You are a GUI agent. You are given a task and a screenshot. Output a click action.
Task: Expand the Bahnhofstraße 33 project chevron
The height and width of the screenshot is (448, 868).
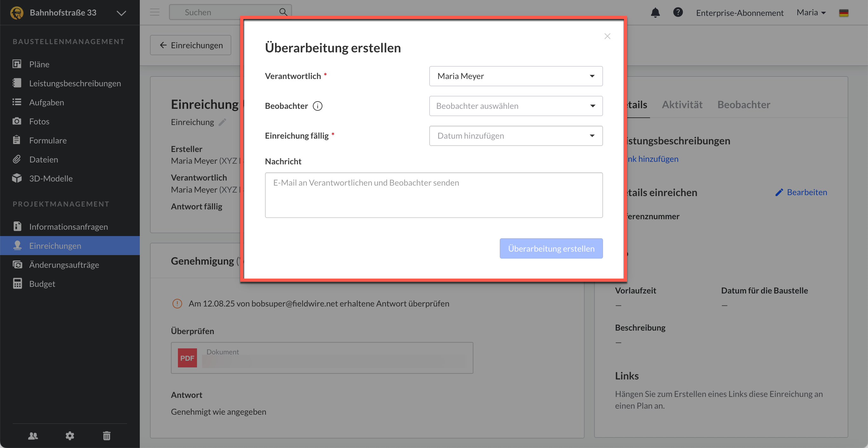(x=121, y=13)
